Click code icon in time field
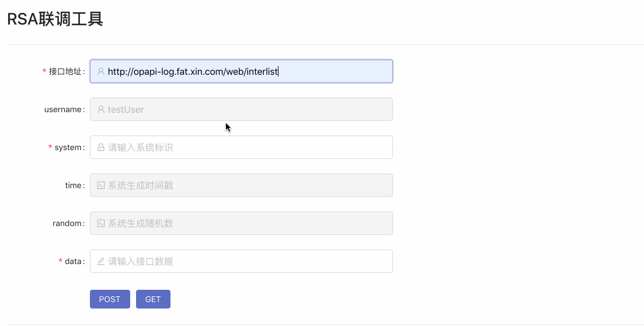644x326 pixels. click(x=101, y=185)
